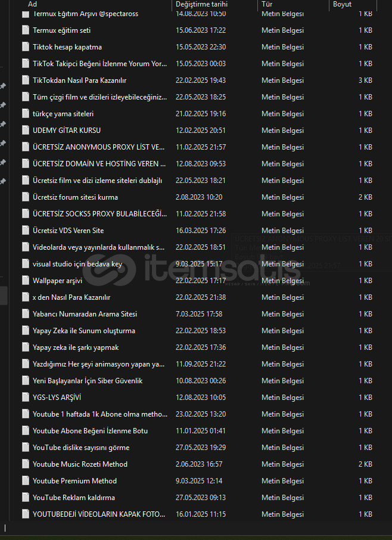The height and width of the screenshot is (540, 392).
Task: Click the date 22.02.2025 19:43
Action: tap(201, 80)
